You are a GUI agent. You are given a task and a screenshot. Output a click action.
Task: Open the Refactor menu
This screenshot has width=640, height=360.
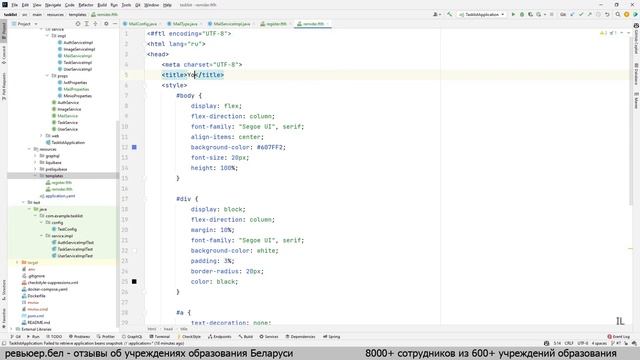click(x=86, y=5)
